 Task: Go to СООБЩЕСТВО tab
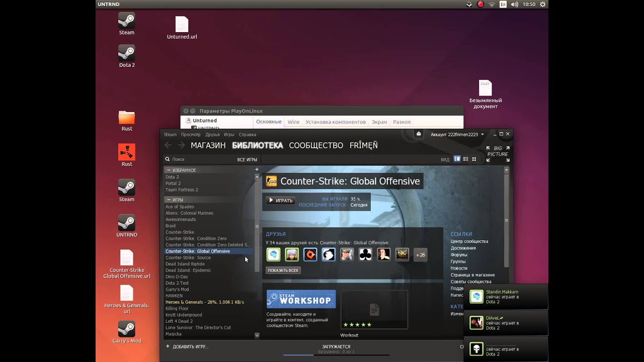(316, 145)
